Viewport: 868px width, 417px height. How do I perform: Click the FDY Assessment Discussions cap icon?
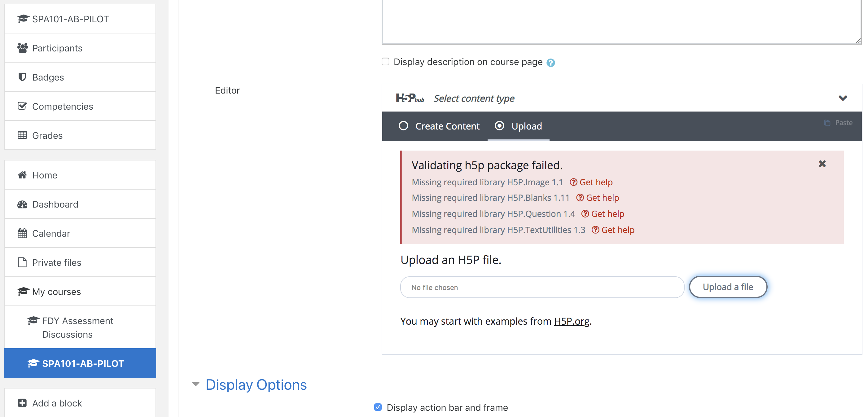click(x=33, y=320)
